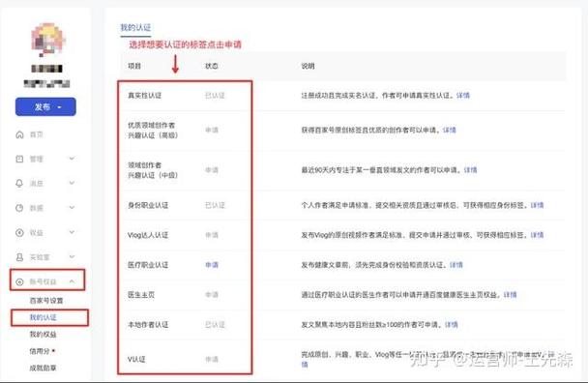
Task: Open 百家号设置 in the sidebar
Action: (x=46, y=301)
